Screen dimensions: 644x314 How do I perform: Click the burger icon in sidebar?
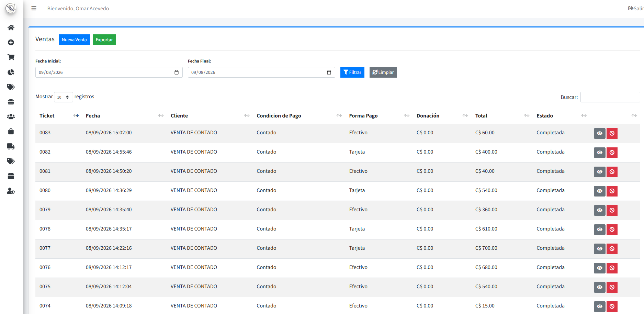(11, 102)
